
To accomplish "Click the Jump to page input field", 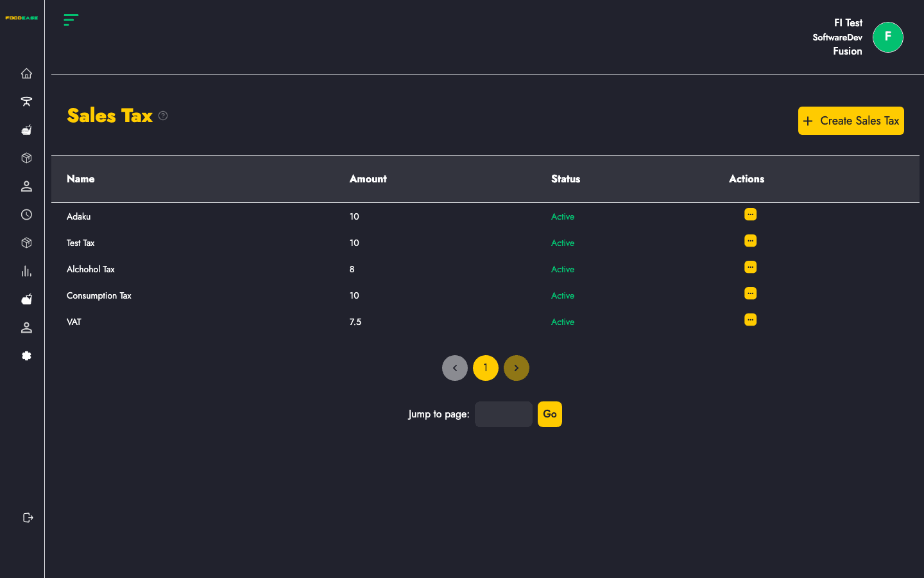I will tap(504, 414).
